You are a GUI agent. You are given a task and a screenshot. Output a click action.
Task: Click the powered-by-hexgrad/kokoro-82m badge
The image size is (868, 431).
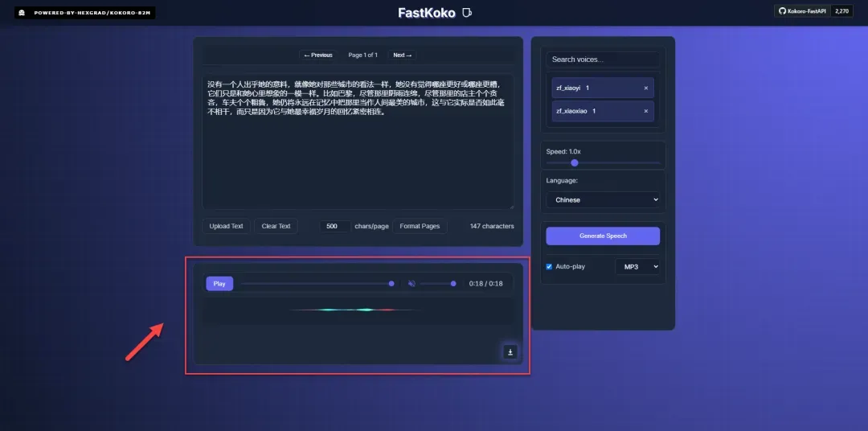[x=84, y=12]
